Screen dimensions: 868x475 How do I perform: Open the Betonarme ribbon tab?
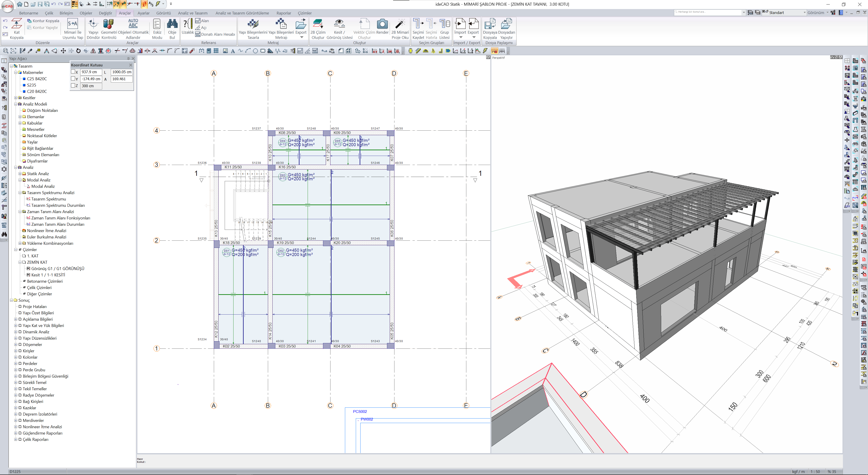tap(29, 13)
